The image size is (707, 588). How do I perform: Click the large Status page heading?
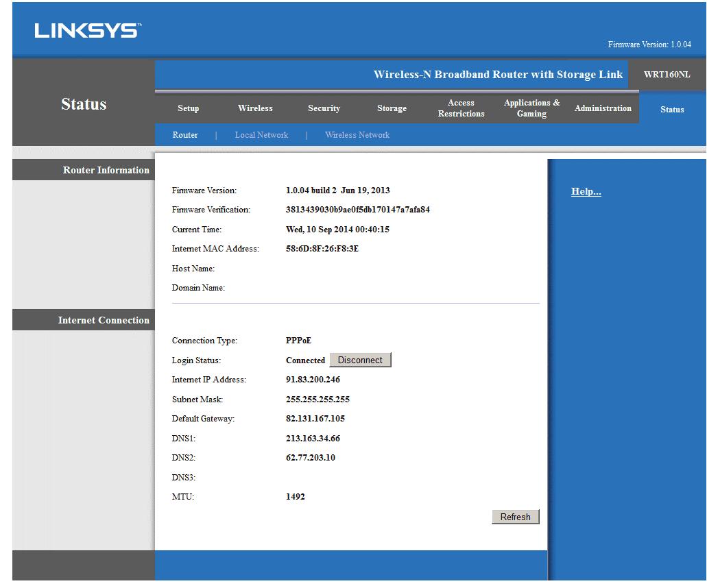coord(84,104)
